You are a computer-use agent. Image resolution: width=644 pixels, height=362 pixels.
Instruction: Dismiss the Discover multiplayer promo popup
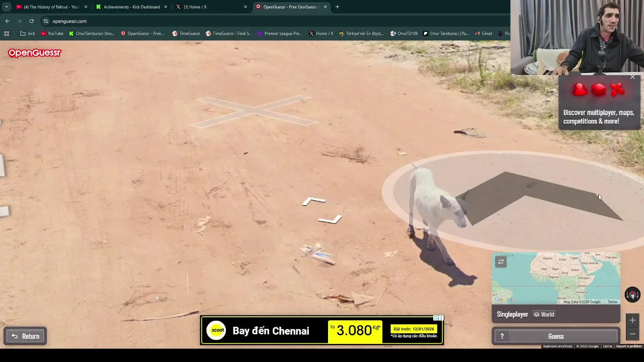[x=632, y=77]
